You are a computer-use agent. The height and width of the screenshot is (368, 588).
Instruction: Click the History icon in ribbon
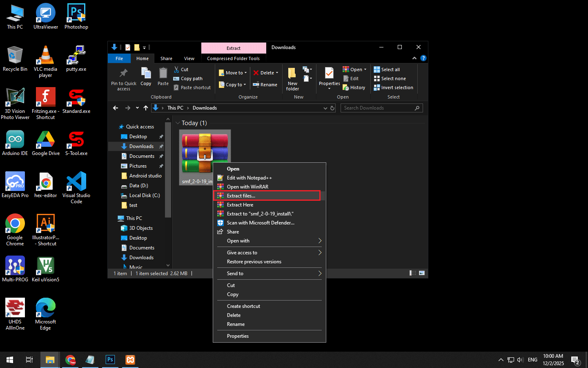354,88
